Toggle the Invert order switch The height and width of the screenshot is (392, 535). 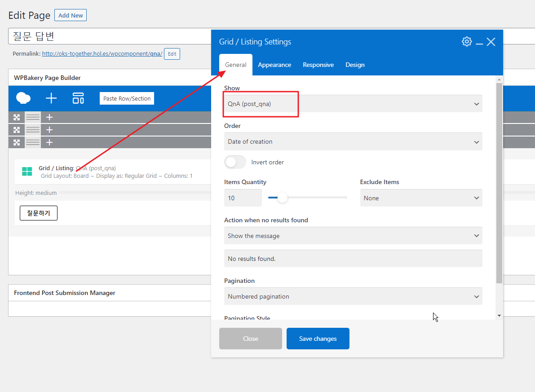pos(235,162)
